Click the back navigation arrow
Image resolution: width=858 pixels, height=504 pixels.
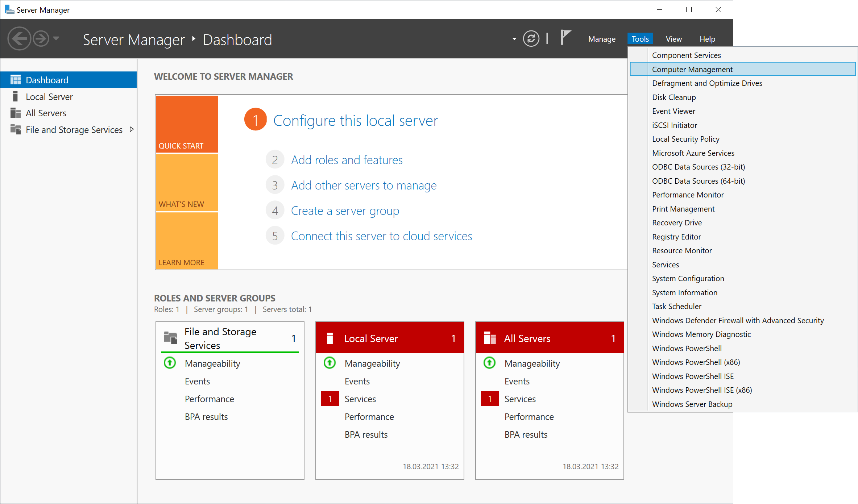(19, 38)
